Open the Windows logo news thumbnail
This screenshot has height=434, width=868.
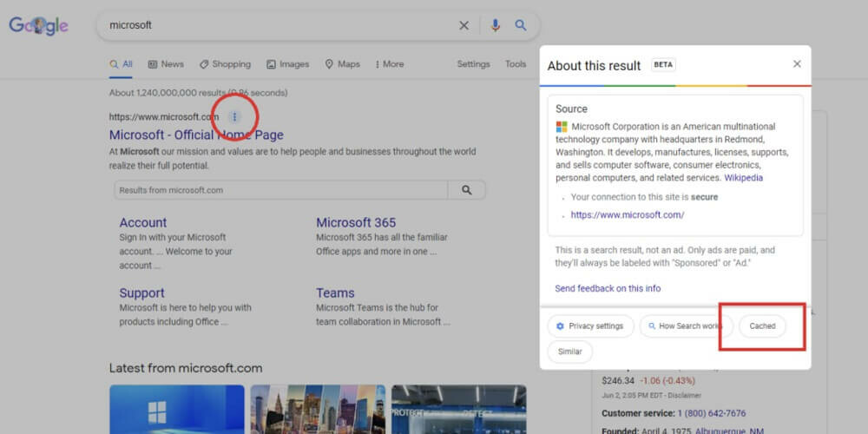(x=176, y=409)
